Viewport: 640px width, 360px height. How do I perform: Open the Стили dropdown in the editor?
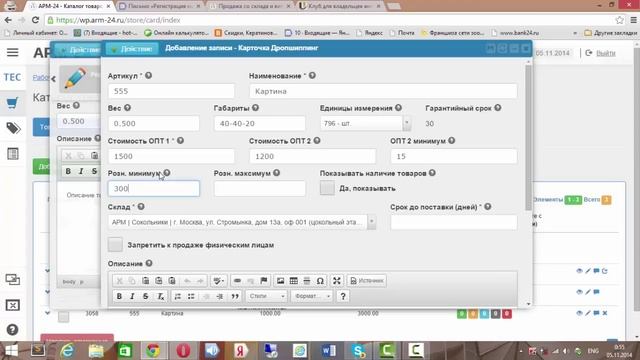266,296
